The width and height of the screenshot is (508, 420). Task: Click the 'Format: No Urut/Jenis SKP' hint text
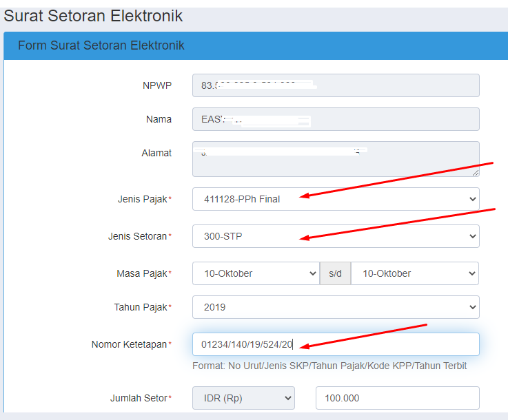[329, 366]
